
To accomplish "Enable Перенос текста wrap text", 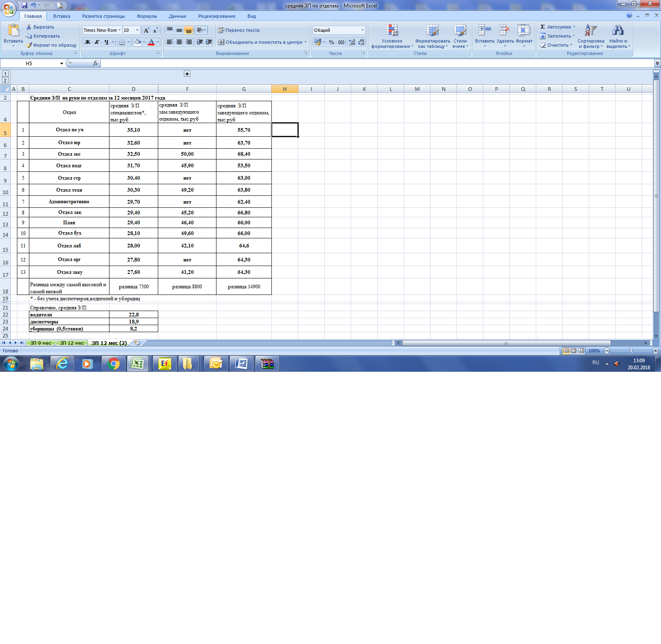I will point(239,30).
